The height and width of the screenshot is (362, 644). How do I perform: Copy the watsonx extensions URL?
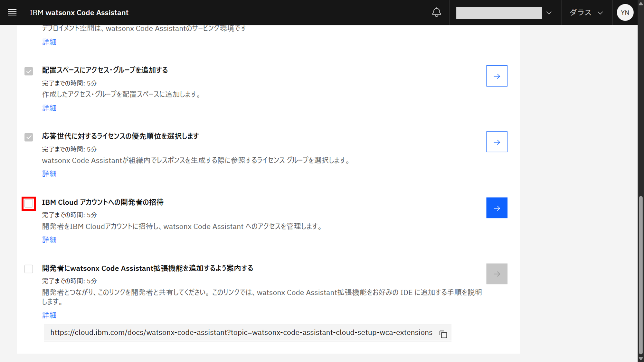pos(443,334)
